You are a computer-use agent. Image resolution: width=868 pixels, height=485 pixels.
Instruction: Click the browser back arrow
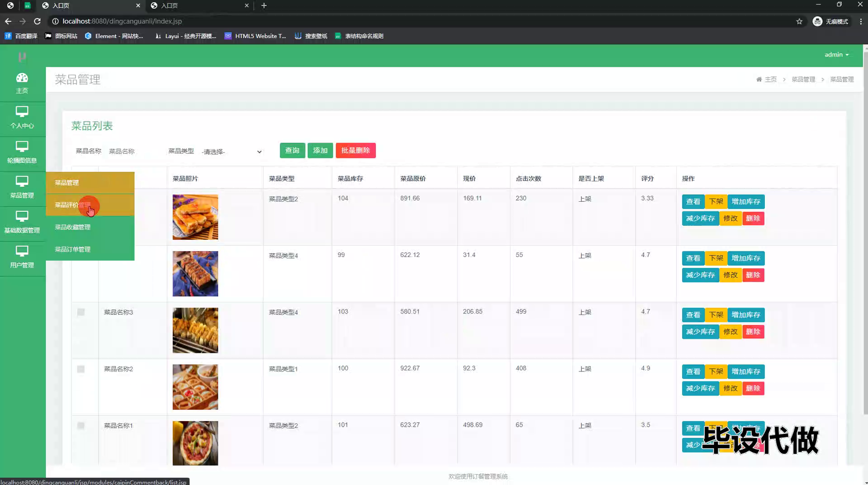pyautogui.click(x=8, y=21)
